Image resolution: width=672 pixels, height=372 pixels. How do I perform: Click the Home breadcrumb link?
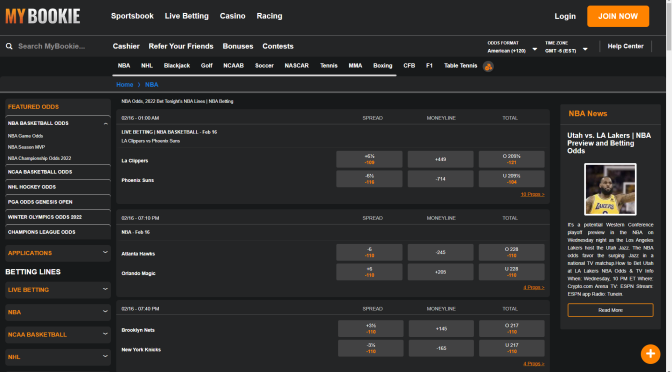124,85
